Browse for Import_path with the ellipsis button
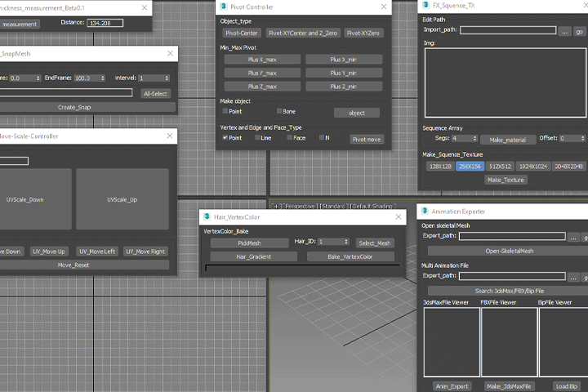588x392 pixels. [x=565, y=32]
